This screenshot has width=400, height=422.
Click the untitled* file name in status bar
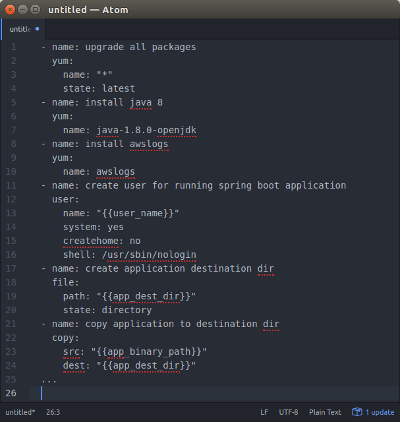point(20,412)
